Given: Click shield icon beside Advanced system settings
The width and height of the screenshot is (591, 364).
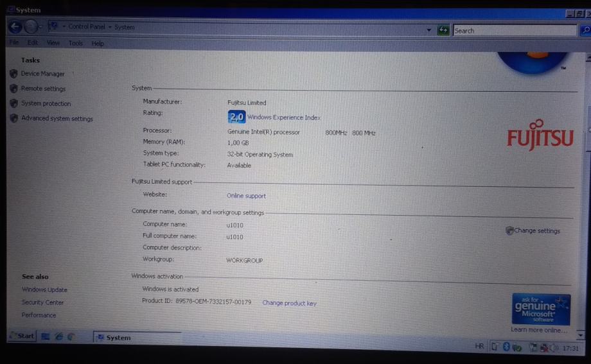Looking at the screenshot, I should 14,118.
